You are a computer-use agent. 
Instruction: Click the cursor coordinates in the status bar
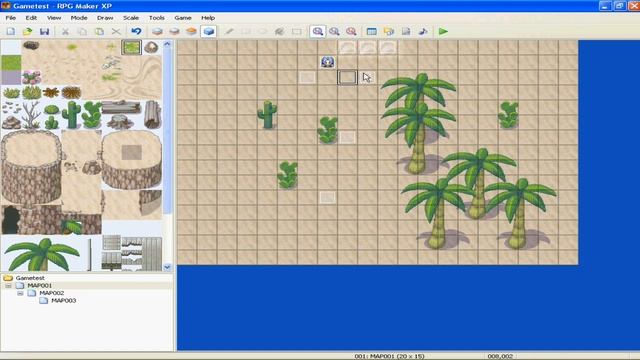point(500,356)
